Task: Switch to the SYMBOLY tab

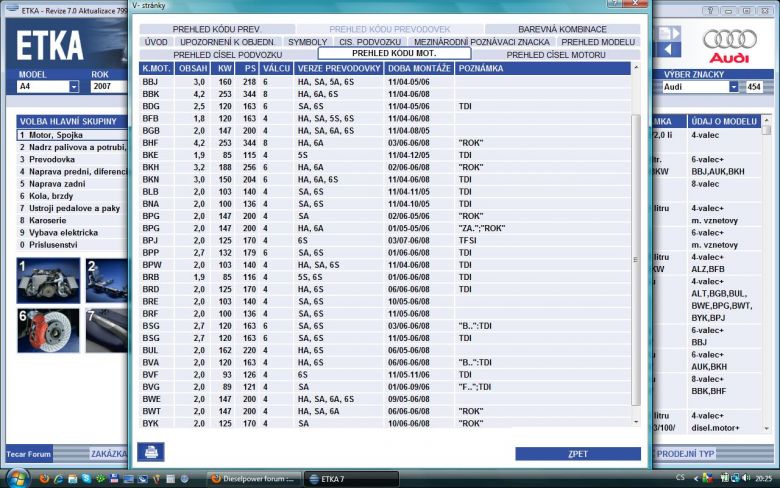Action: (x=307, y=42)
